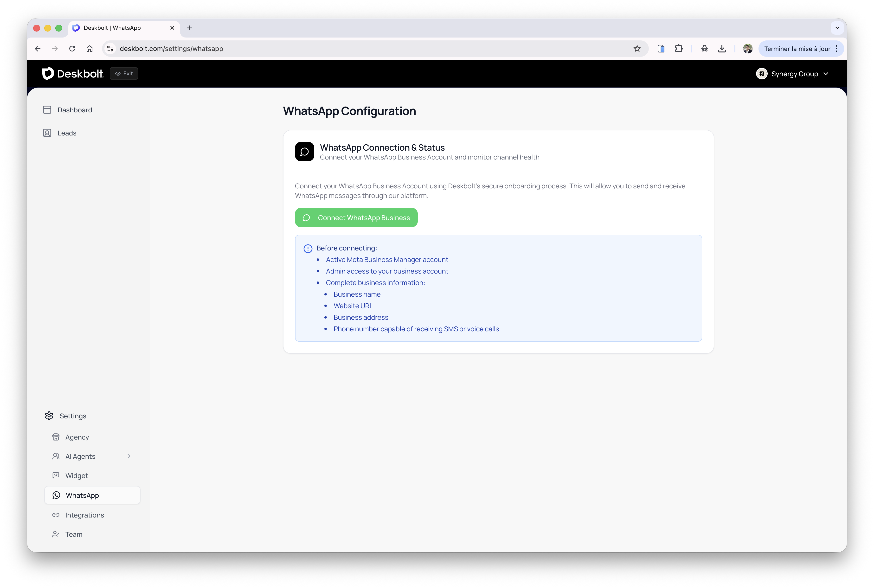
Task: Click 'Business name' list item
Action: [357, 294]
